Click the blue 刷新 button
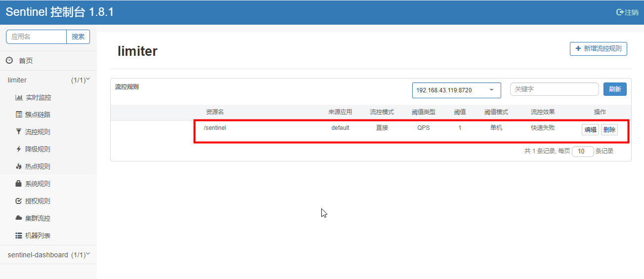Image resolution: width=644 pixels, height=279 pixels. pyautogui.click(x=615, y=89)
